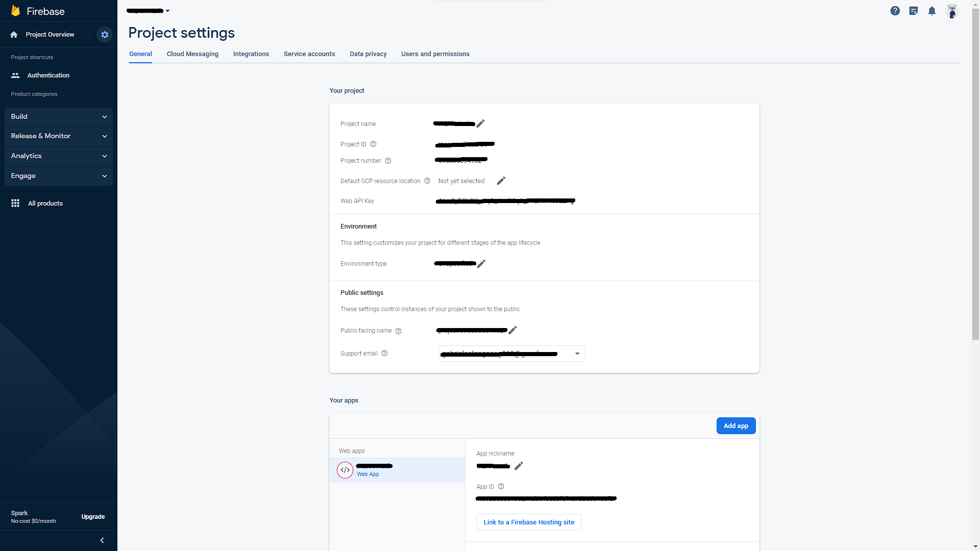980x551 pixels.
Task: Expand Release & Monitor section
Action: 59,136
